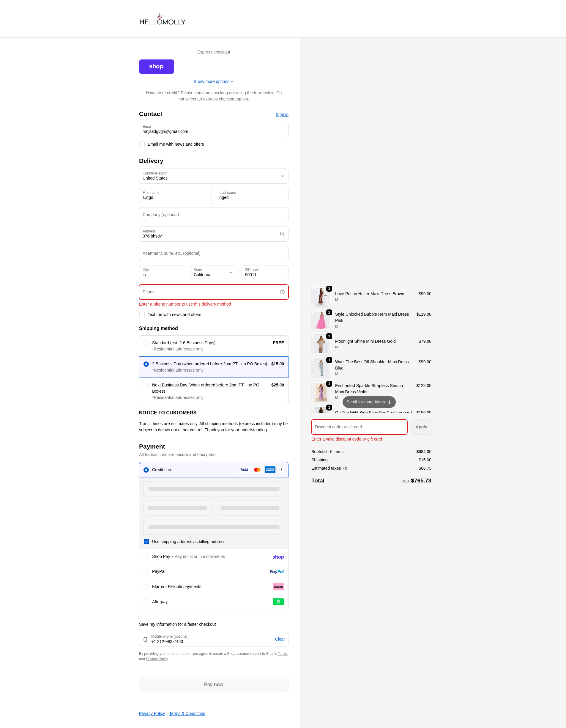566x728 pixels.
Task: Click the Hello Molly logo
Action: click(x=162, y=20)
